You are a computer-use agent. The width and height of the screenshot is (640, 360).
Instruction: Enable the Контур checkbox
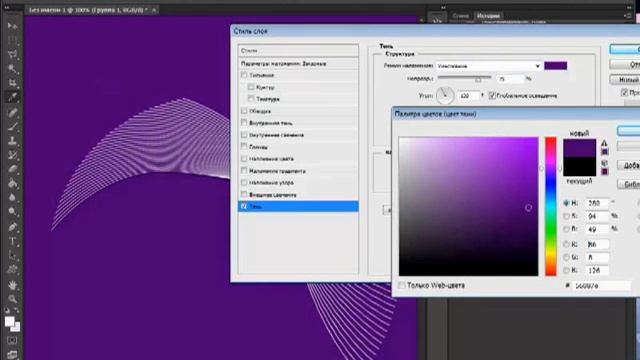[251, 87]
